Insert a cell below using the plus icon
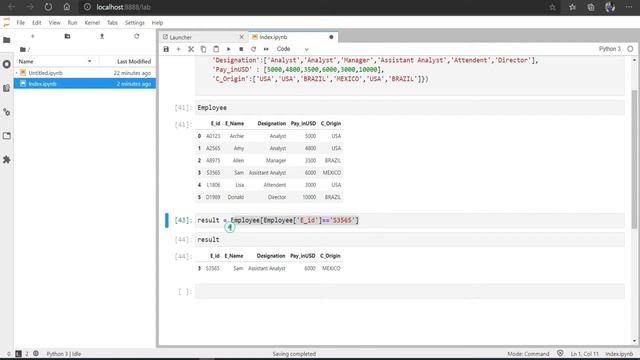 pyautogui.click(x=178, y=49)
